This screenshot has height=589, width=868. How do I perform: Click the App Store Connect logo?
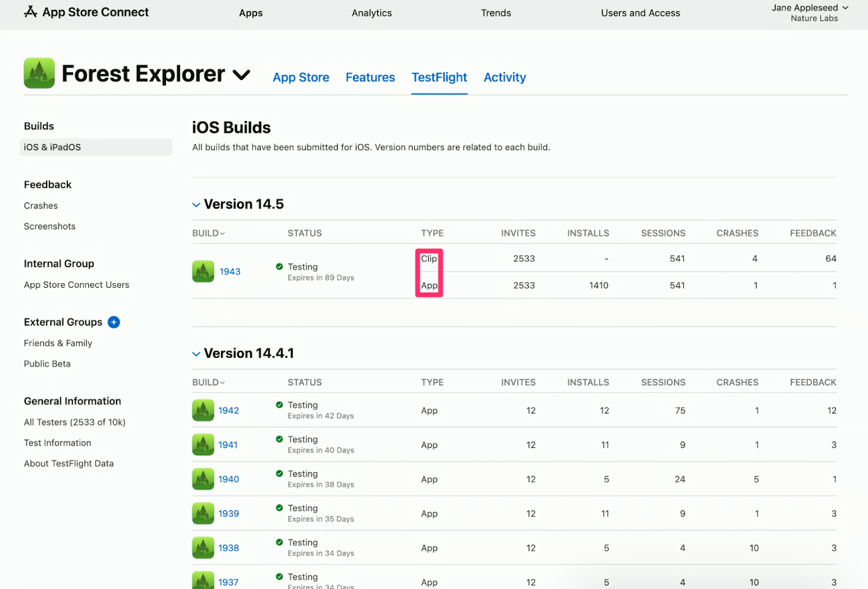[x=86, y=12]
